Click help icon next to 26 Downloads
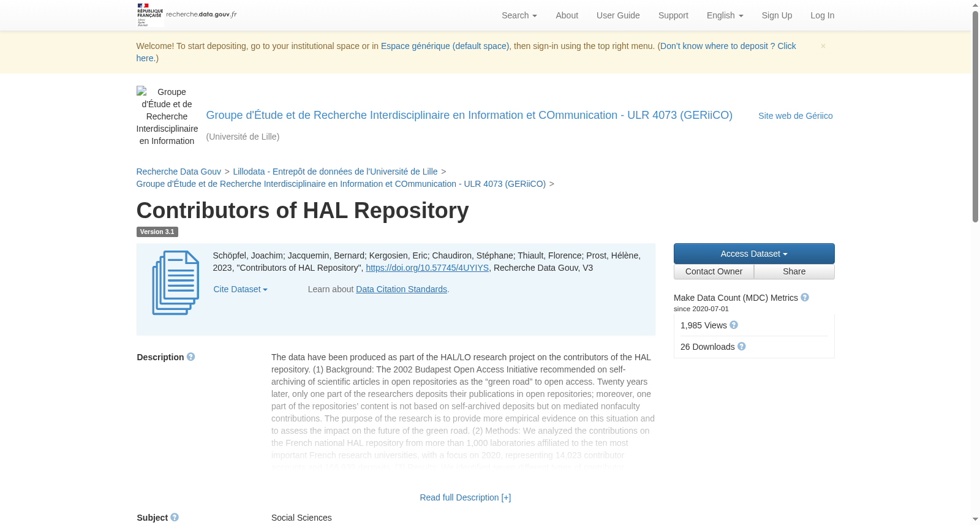This screenshot has width=980, height=525. [x=742, y=346]
